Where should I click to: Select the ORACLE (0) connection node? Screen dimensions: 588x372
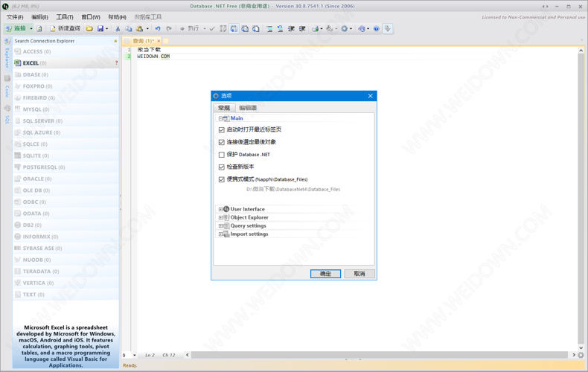[66, 179]
